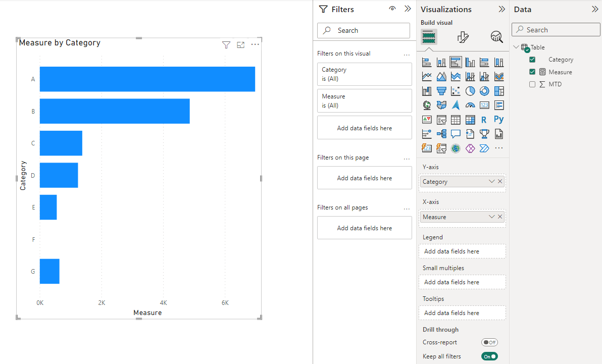Add the Decomposition tree visual
This screenshot has height=364, width=602.
pyautogui.click(x=441, y=134)
